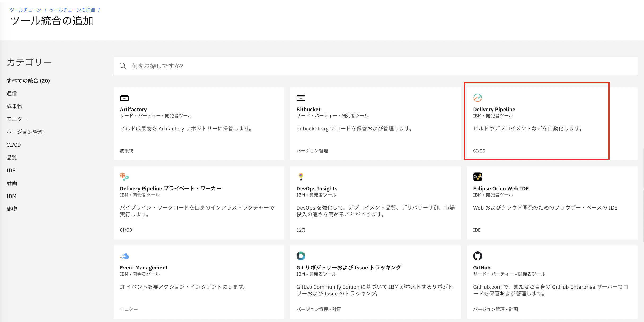Click the search magnifier icon

pyautogui.click(x=123, y=66)
